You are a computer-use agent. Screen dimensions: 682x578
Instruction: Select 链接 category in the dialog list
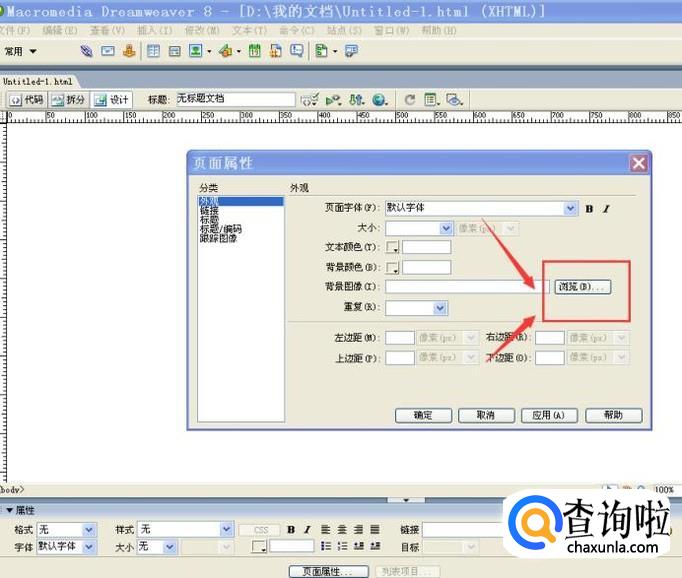209,210
